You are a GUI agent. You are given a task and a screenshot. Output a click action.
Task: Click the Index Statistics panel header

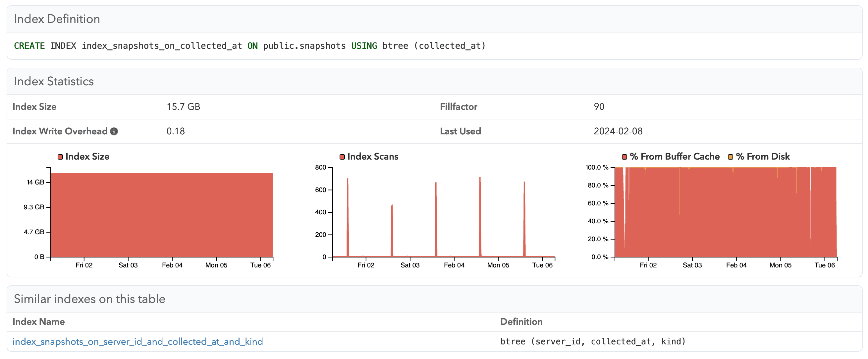point(54,81)
